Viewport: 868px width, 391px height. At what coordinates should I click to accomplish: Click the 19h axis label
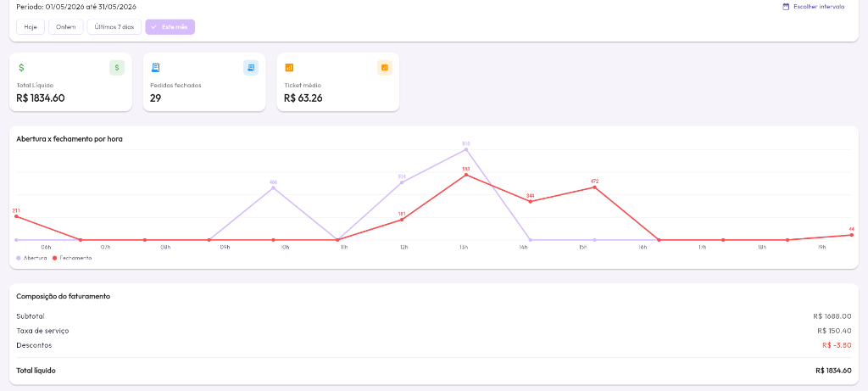(821, 247)
